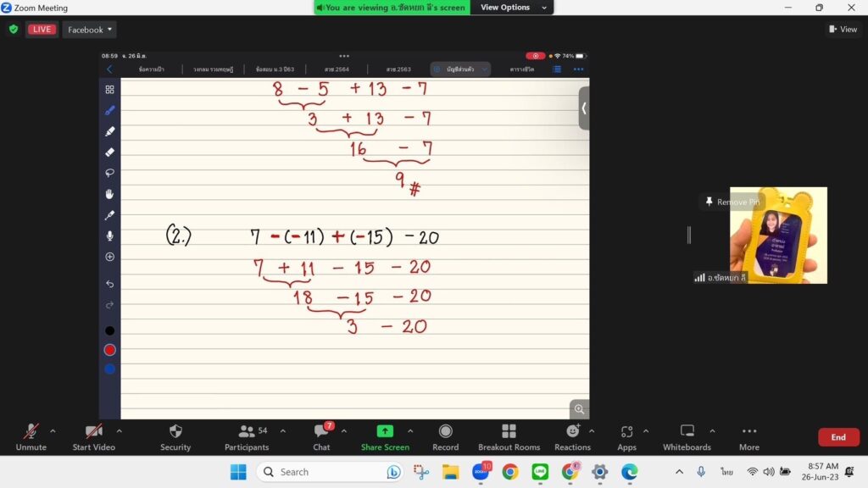Switch to the สาช.2564 notebook tab

(x=337, y=69)
